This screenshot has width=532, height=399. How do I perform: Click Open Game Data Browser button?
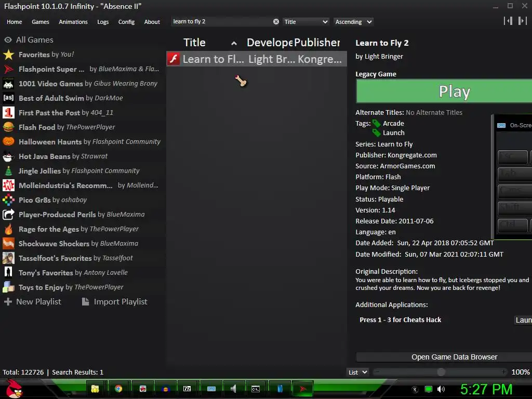[444, 357]
